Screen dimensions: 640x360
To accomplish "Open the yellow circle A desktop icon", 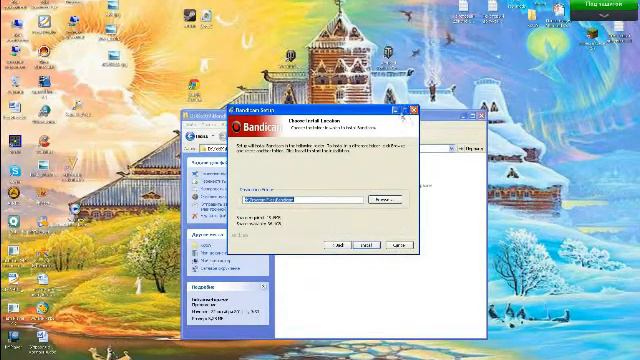I will (x=14, y=193).
